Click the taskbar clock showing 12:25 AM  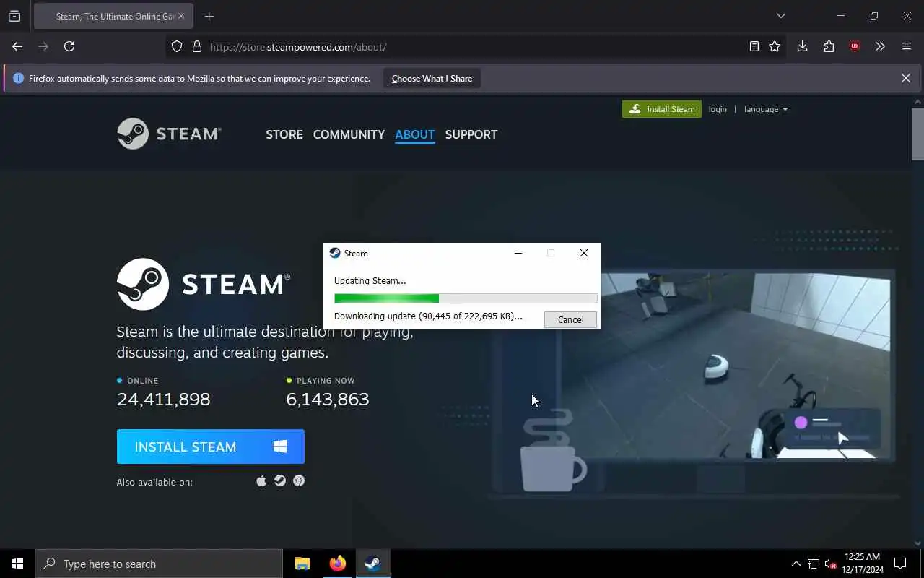point(863,564)
